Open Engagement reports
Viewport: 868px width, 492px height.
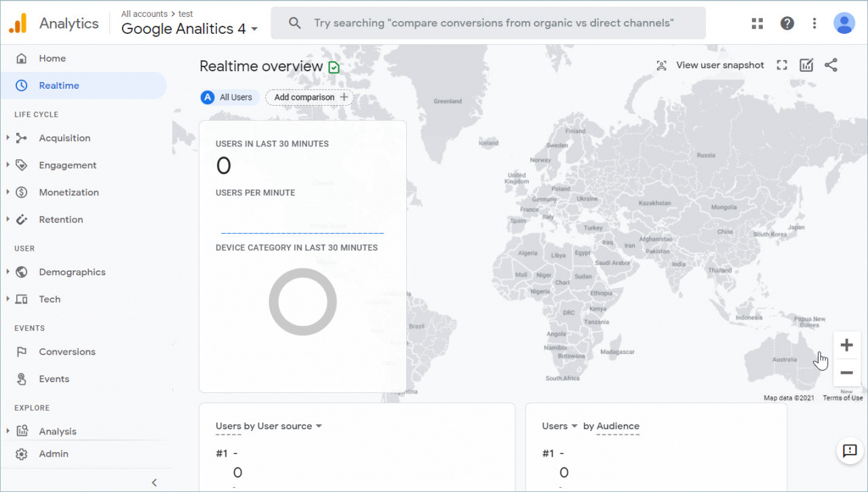click(68, 165)
